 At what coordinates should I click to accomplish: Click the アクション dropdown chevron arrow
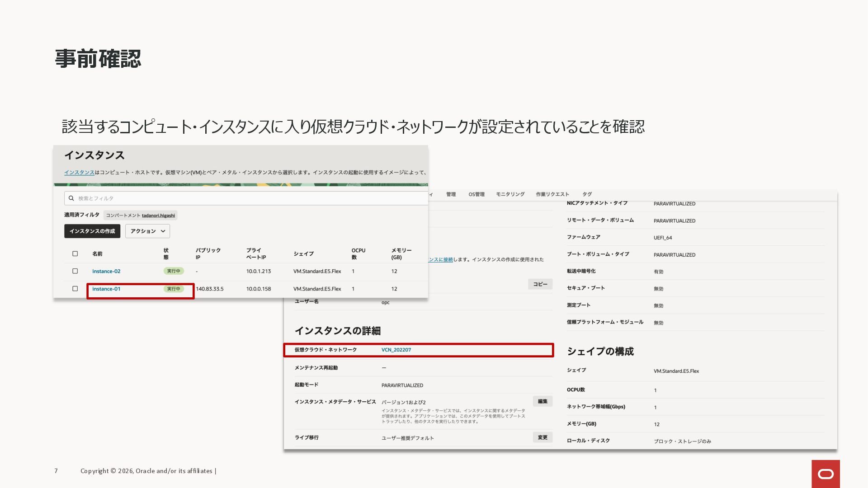click(x=163, y=231)
